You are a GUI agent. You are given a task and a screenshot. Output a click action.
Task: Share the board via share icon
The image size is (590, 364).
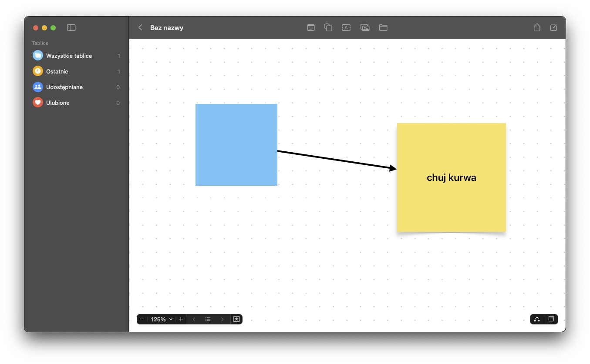click(537, 28)
